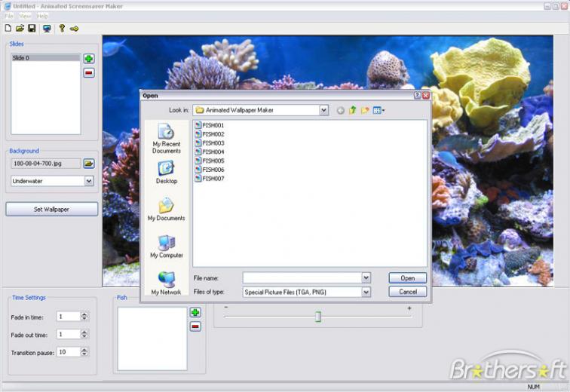This screenshot has width=570, height=392.
Task: Go back in Open dialog
Action: pos(341,111)
